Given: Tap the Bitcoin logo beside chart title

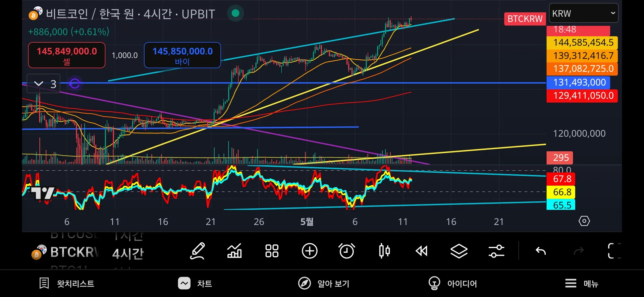Looking at the screenshot, I should [x=36, y=13].
